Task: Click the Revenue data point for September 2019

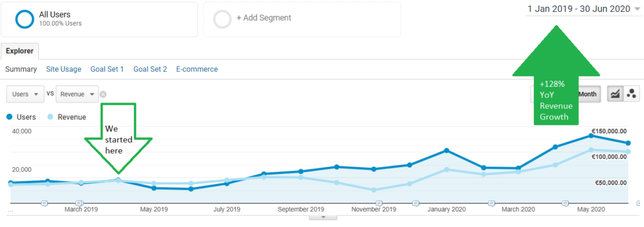Action: click(x=301, y=178)
